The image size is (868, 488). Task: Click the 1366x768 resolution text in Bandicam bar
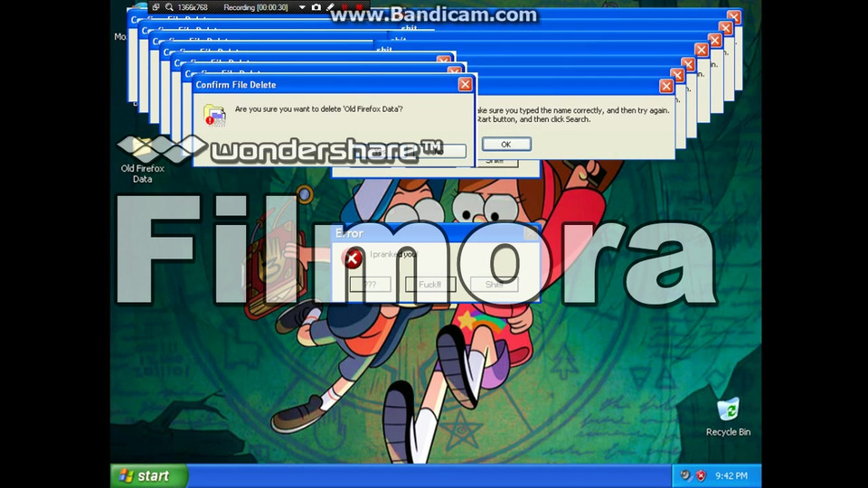click(x=193, y=8)
